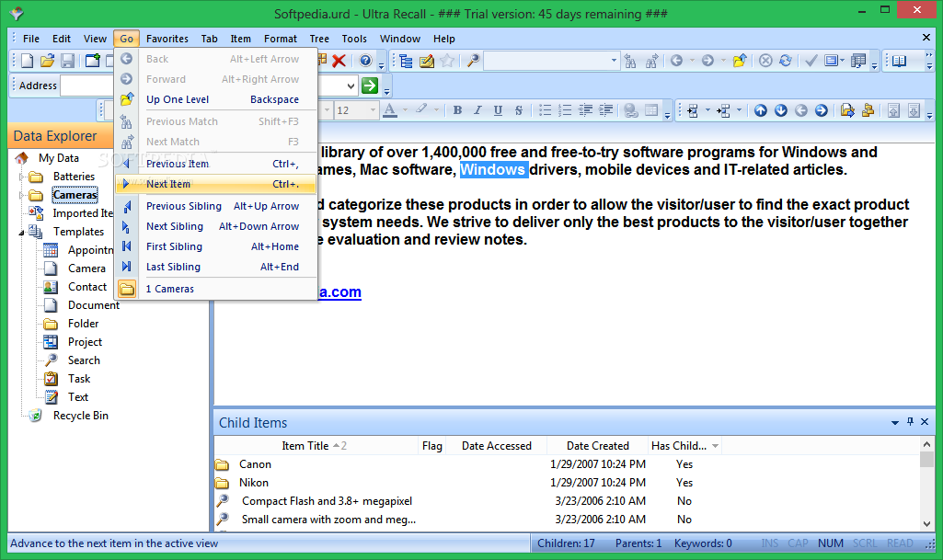Click the numbered list icon

(565, 110)
